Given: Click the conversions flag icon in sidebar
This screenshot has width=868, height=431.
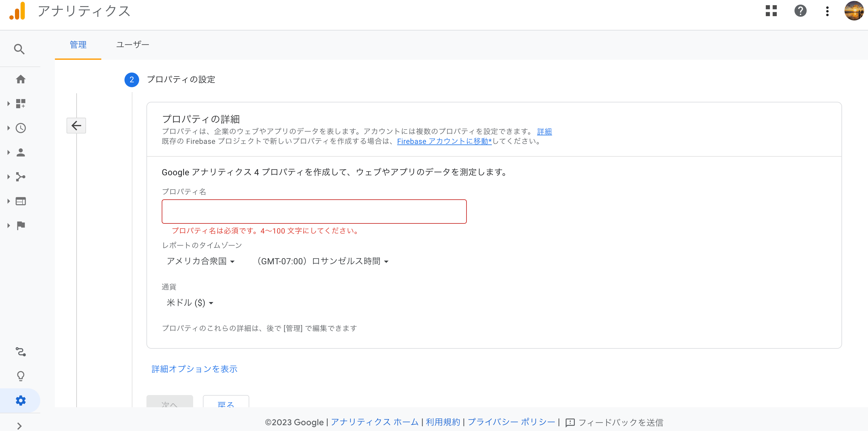Looking at the screenshot, I should click(20, 225).
